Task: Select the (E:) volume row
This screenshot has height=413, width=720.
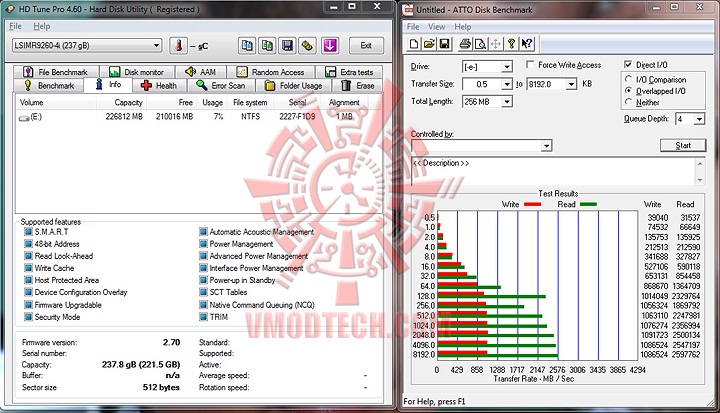Action: [198, 117]
